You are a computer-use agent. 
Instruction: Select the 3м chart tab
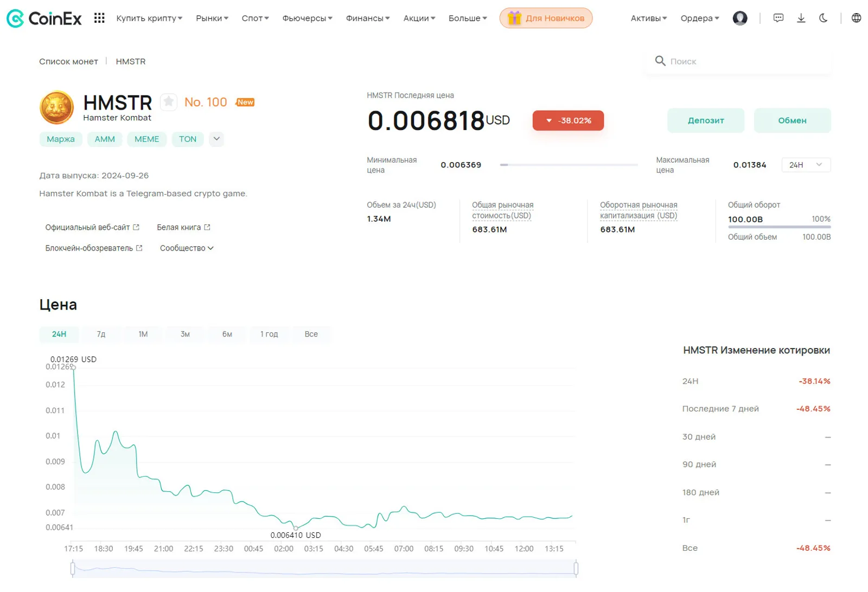coord(185,334)
